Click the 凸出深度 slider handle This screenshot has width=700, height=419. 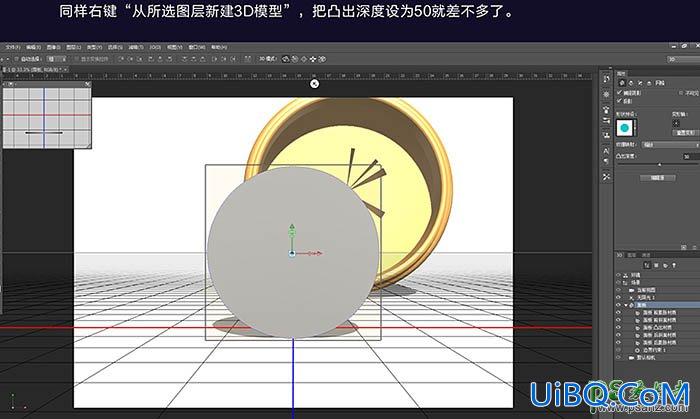pyautogui.click(x=660, y=165)
